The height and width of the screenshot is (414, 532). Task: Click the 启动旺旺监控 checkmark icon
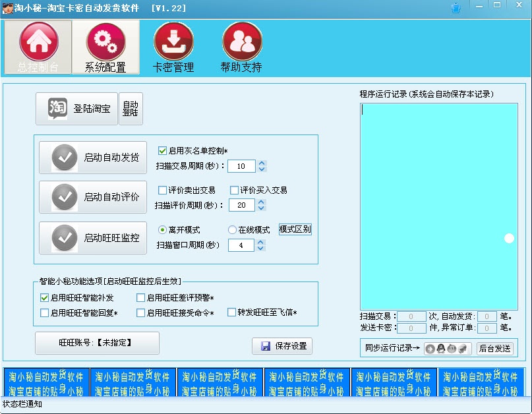click(x=65, y=238)
